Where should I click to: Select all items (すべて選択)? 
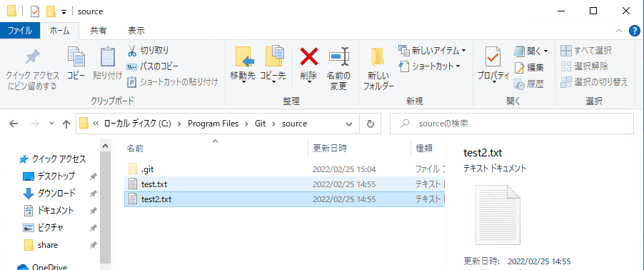586,51
